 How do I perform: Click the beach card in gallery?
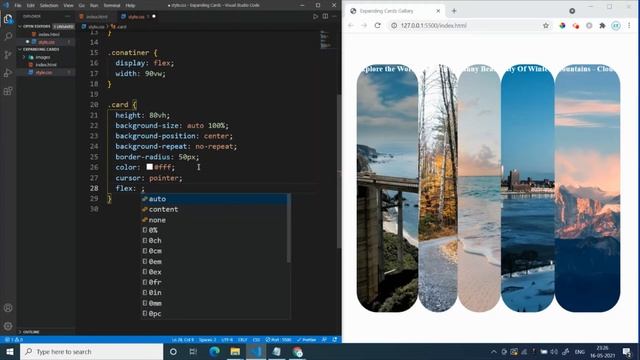(479, 188)
